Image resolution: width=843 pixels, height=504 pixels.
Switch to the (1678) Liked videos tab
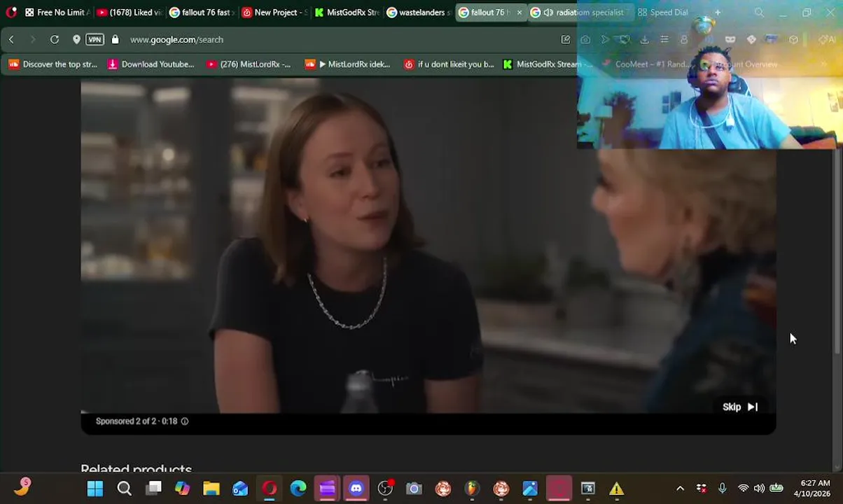tap(129, 13)
